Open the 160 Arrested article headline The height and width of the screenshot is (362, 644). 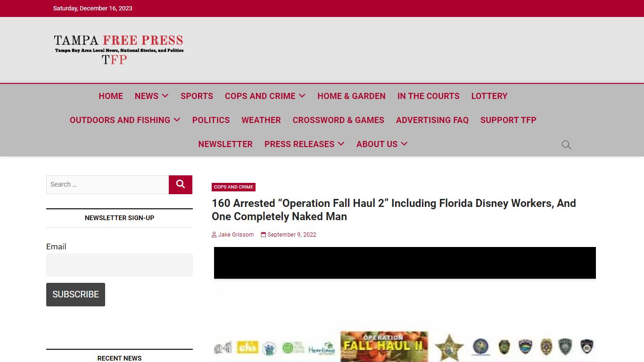coord(394,210)
